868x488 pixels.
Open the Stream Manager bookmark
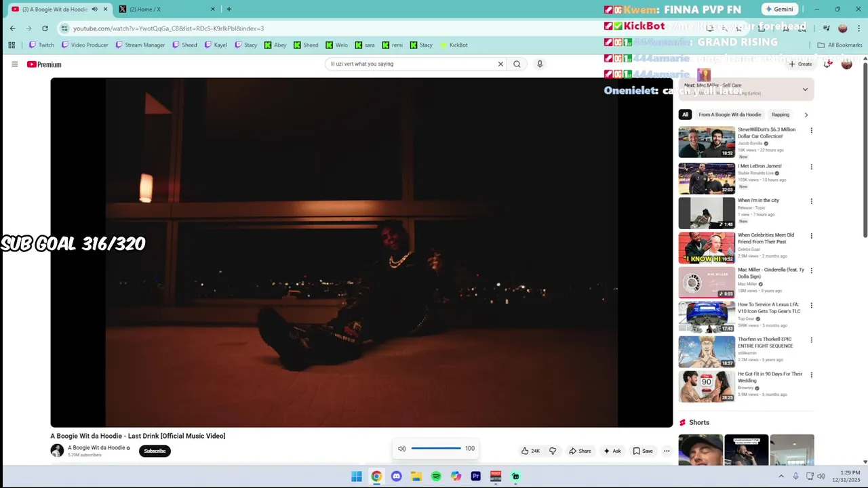pyautogui.click(x=140, y=45)
